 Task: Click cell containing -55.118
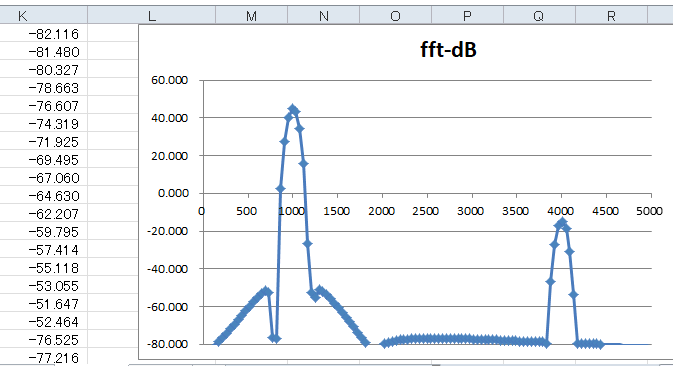coord(43,268)
